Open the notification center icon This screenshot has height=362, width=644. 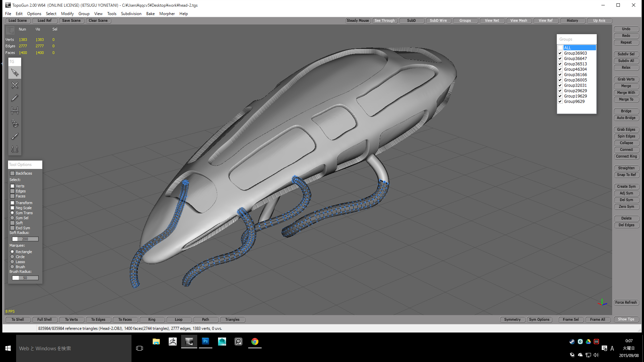point(604,348)
